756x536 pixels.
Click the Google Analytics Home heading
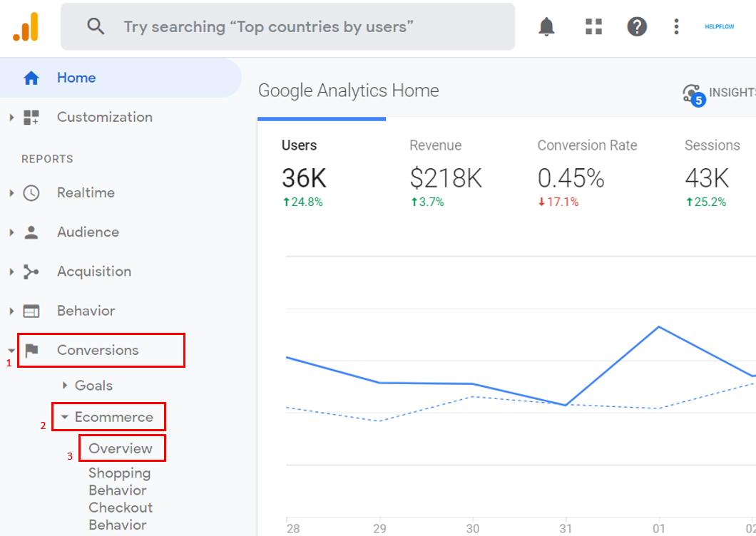point(349,91)
